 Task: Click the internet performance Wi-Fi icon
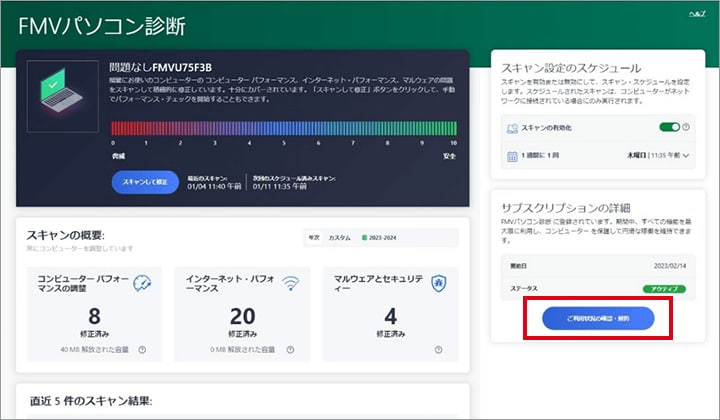pyautogui.click(x=292, y=283)
